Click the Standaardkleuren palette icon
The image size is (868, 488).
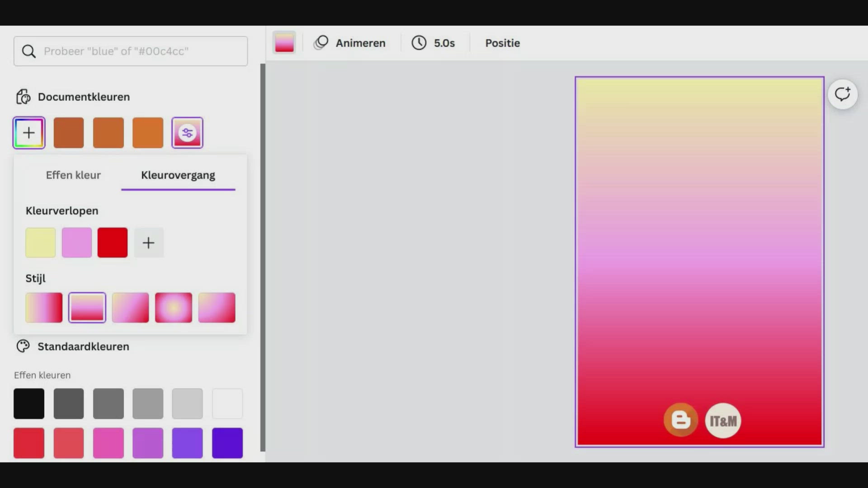coord(23,347)
